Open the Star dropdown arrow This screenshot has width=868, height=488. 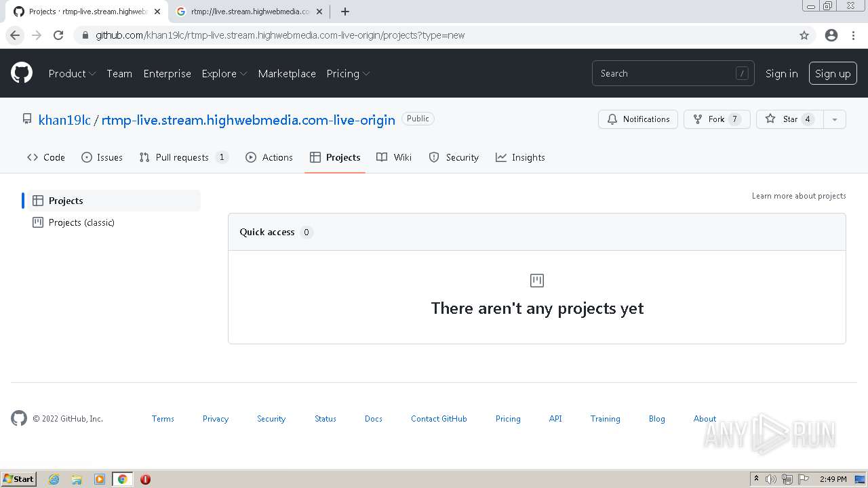click(835, 119)
